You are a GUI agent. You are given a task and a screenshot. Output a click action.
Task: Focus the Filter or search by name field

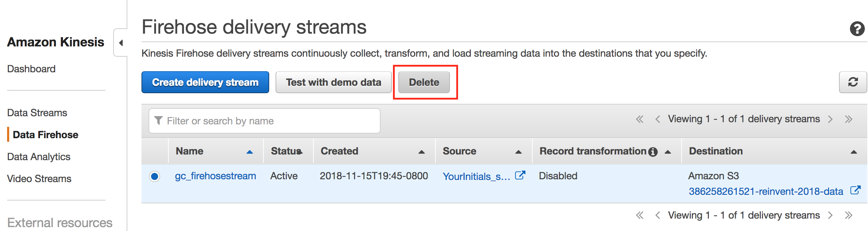[x=265, y=121]
